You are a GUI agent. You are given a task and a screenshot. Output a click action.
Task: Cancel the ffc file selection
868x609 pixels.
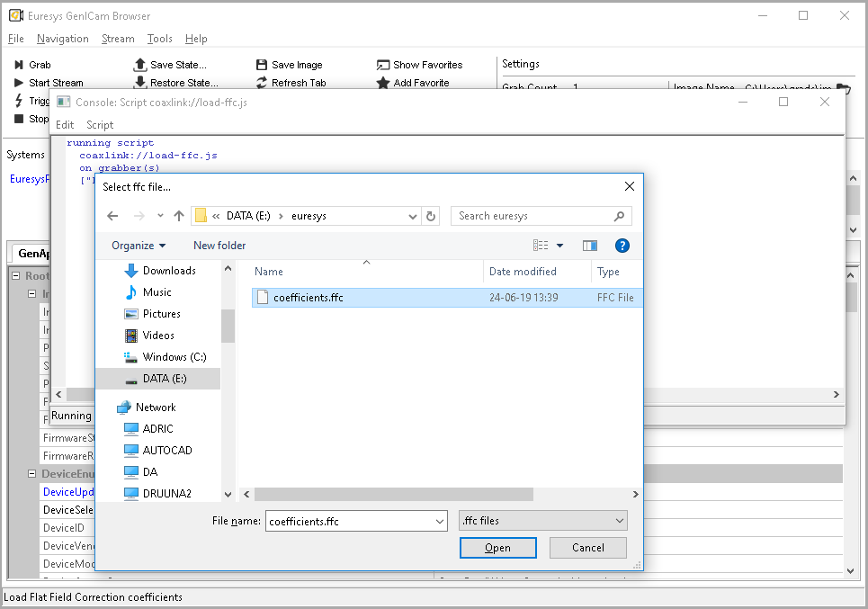(x=587, y=547)
